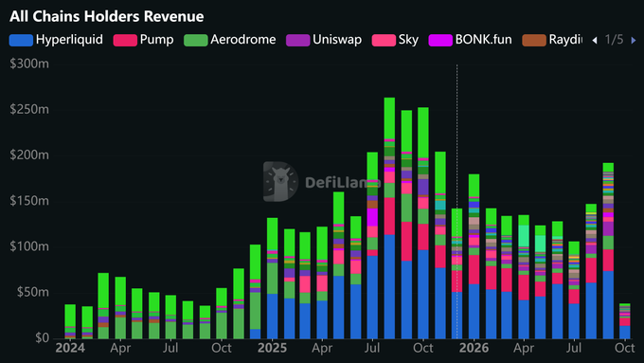Click the BONK.fun magenta color swatch
The height and width of the screenshot is (363, 644).
click(x=440, y=41)
